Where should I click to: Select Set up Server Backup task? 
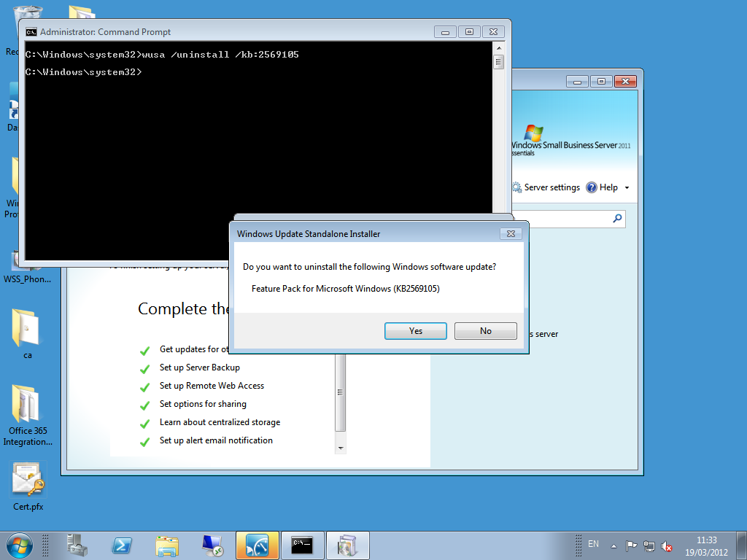coord(199,367)
